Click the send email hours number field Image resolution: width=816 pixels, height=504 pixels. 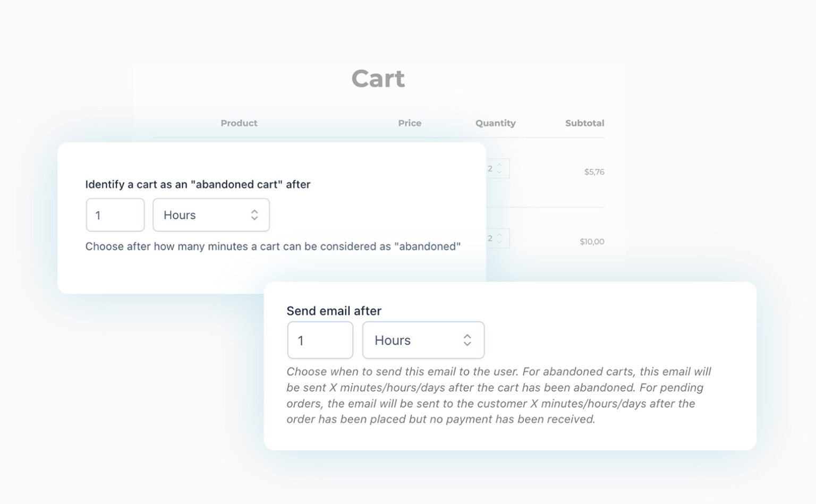point(320,340)
